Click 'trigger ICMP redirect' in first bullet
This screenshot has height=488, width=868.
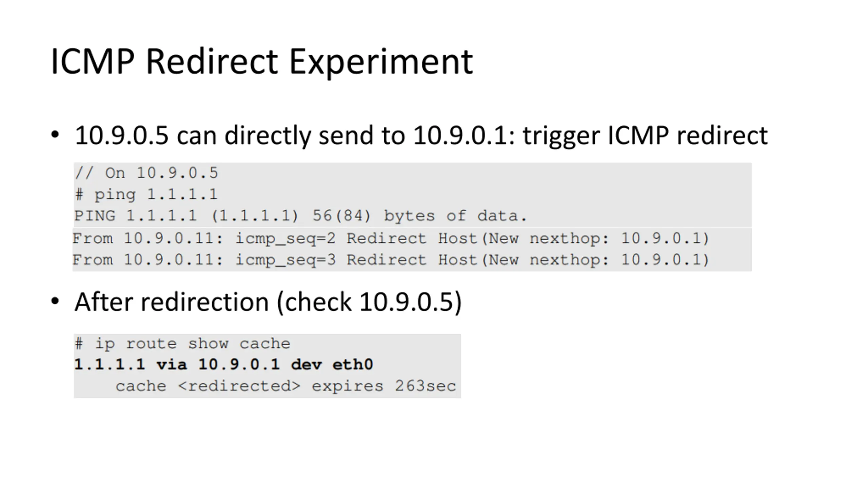645,136
